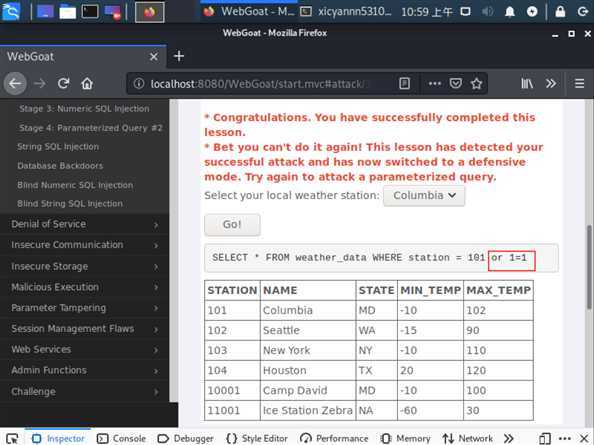Open the notifications bell in the system tray

pyautogui.click(x=510, y=12)
